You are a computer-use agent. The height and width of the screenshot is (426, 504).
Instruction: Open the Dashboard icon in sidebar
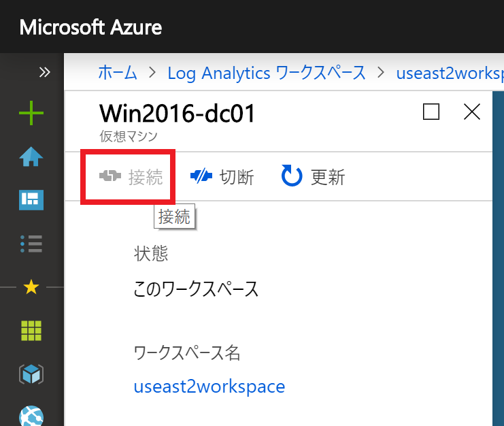coord(31,199)
